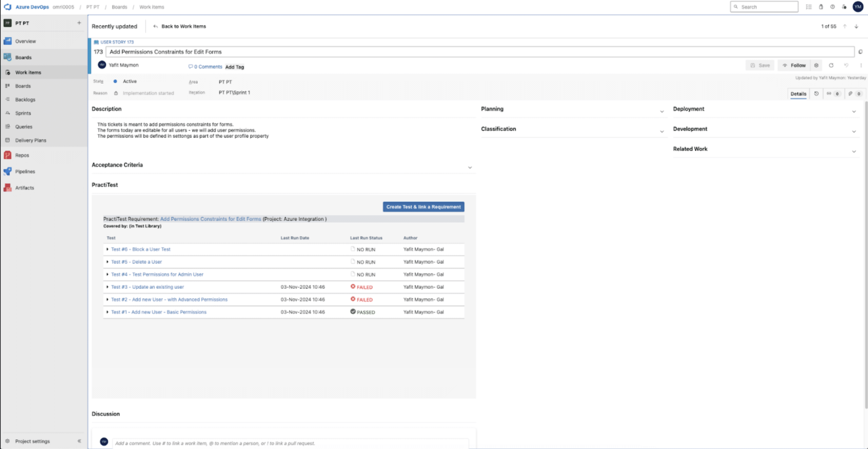Refresh the work item
The height and width of the screenshot is (449, 868).
(x=831, y=65)
